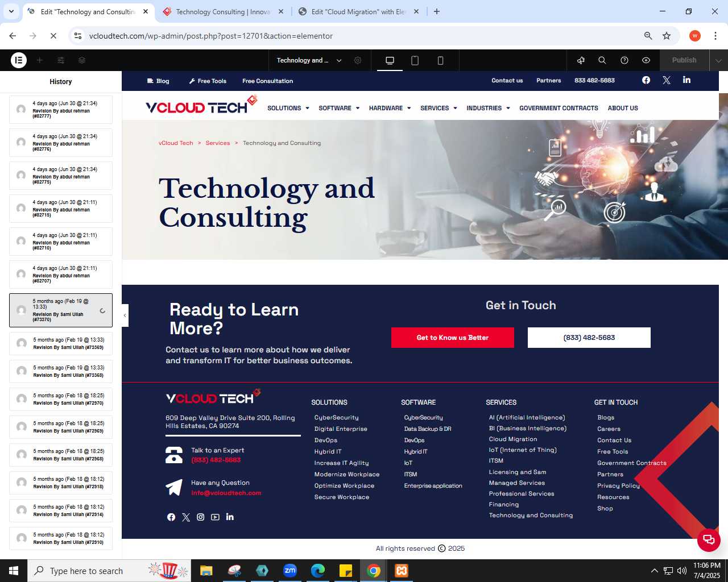The height and width of the screenshot is (582, 728).
Task: Click Contact us in top bar
Action: click(507, 81)
